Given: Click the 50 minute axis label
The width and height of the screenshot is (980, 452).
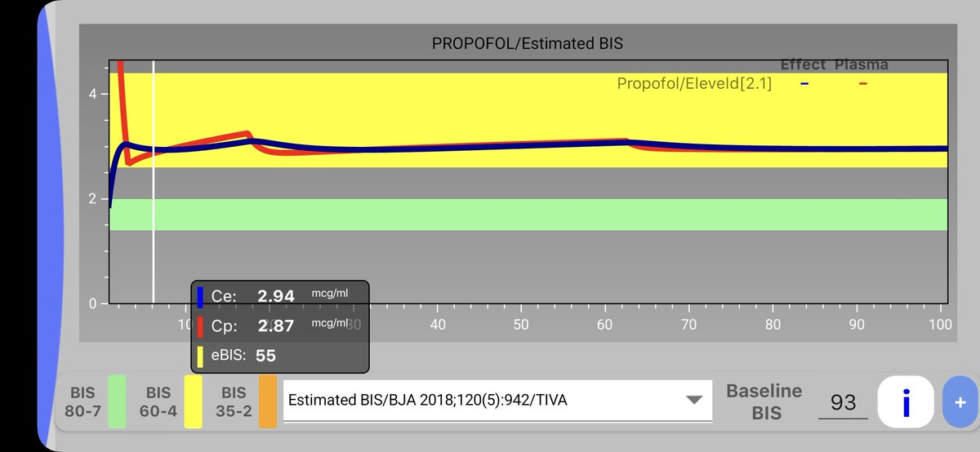Looking at the screenshot, I should (521, 324).
